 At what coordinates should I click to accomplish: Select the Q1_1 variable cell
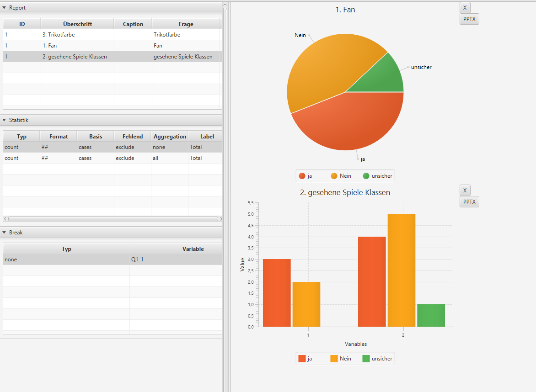click(176, 260)
